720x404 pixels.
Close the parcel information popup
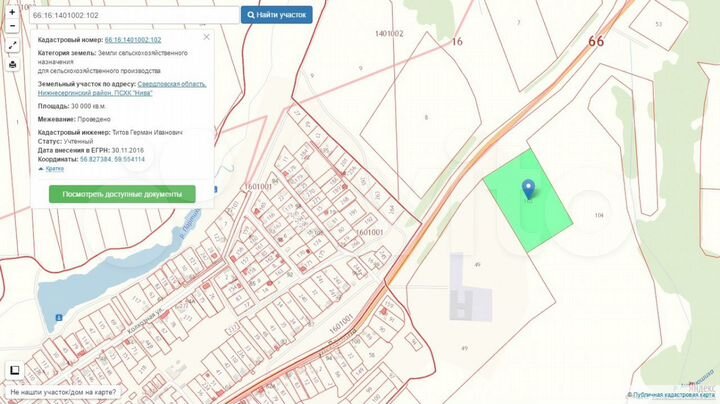coord(207,36)
